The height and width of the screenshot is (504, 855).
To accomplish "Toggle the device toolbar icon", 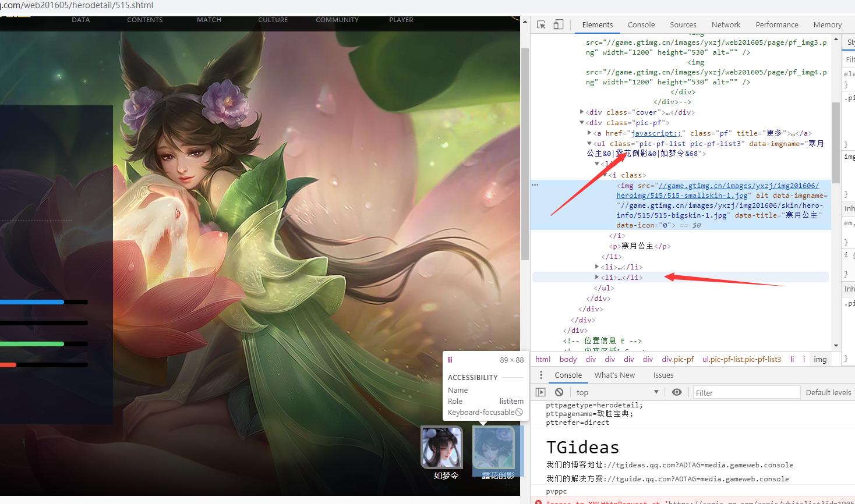I will point(558,24).
